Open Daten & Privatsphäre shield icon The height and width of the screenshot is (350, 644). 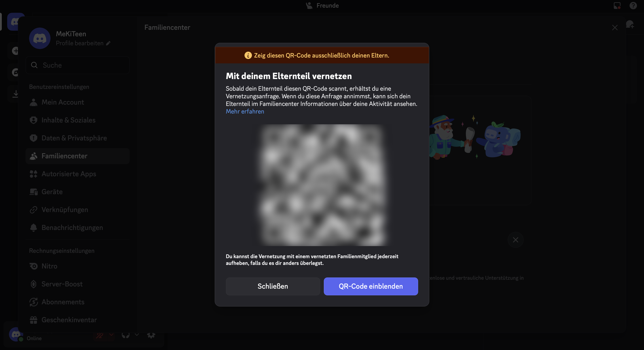tap(34, 138)
